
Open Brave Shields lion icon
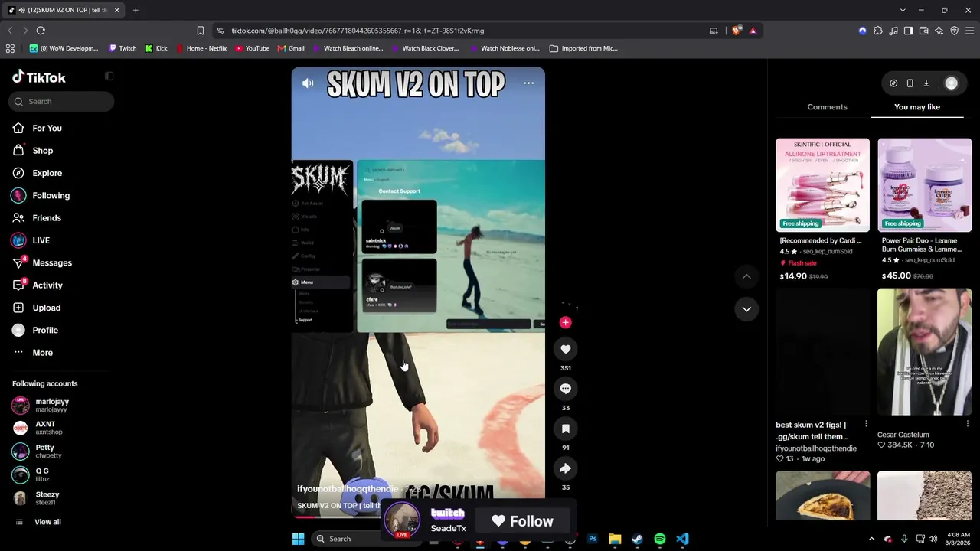pos(737,31)
